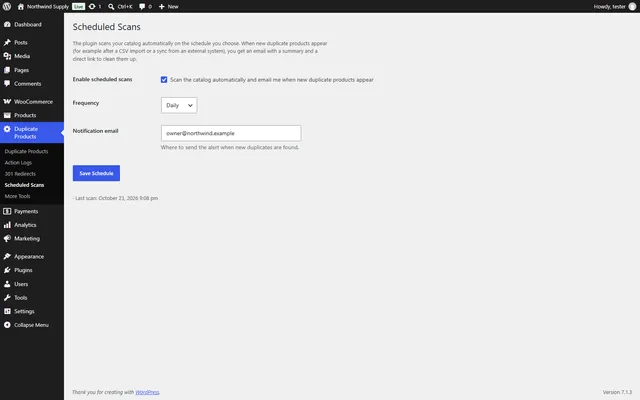The image size is (640, 400).
Task: Open the Settings menu label
Action: coord(24,311)
